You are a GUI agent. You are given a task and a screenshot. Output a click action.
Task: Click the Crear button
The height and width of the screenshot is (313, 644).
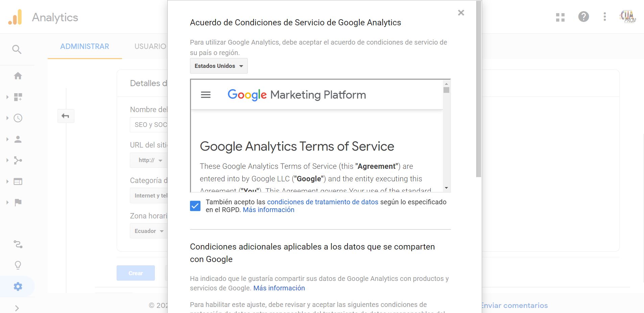tap(136, 273)
